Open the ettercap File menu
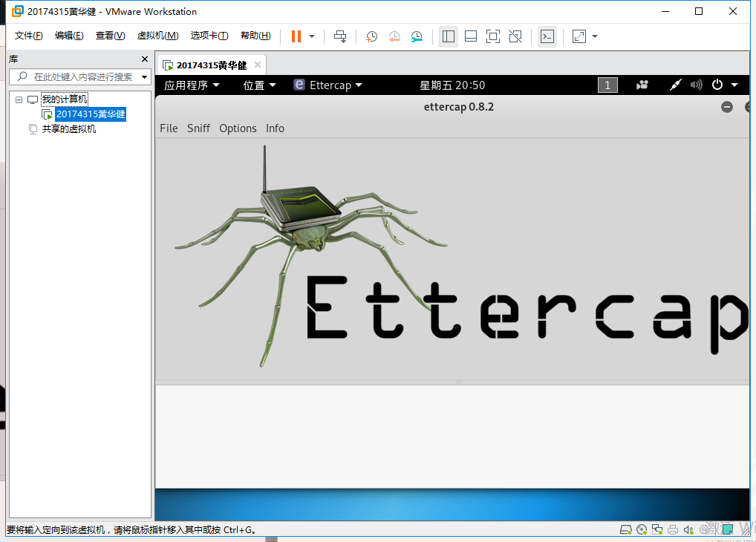This screenshot has height=542, width=756. (169, 128)
